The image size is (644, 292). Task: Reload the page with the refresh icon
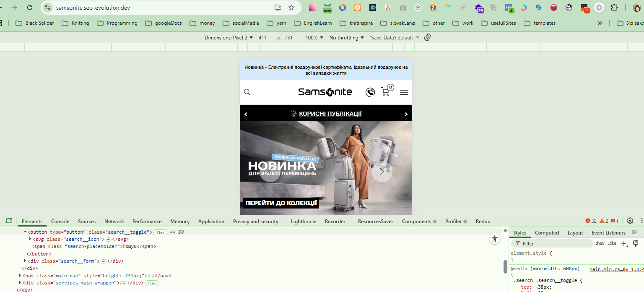(30, 8)
